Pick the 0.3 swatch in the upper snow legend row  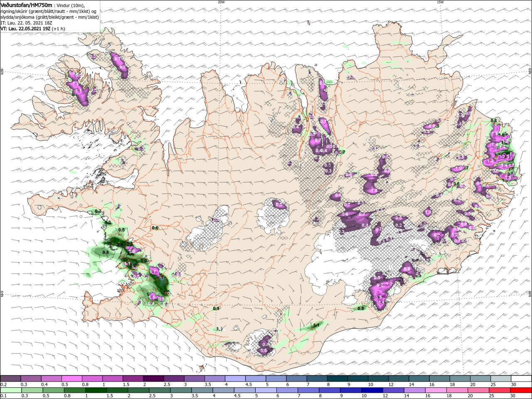[x=31, y=379]
